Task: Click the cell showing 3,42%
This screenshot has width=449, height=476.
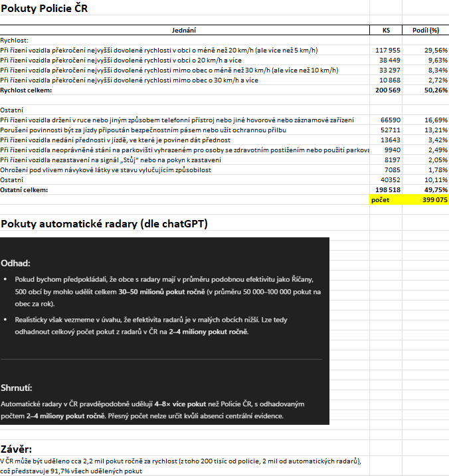Action: point(426,140)
